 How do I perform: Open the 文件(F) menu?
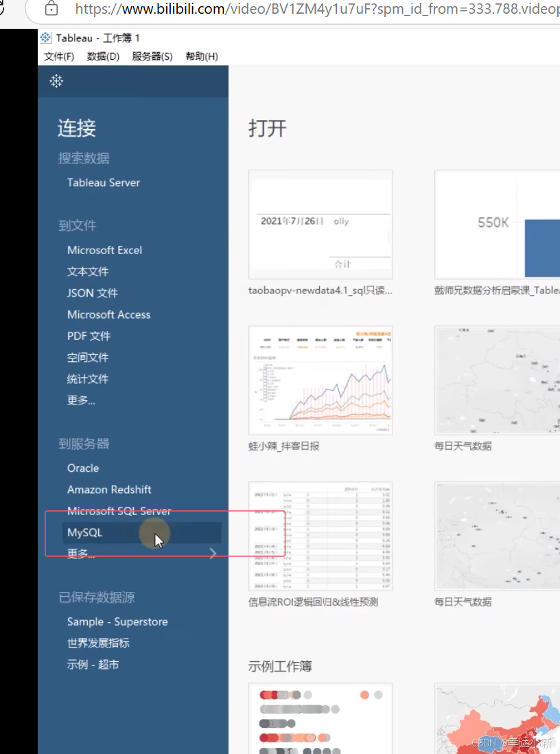(59, 56)
